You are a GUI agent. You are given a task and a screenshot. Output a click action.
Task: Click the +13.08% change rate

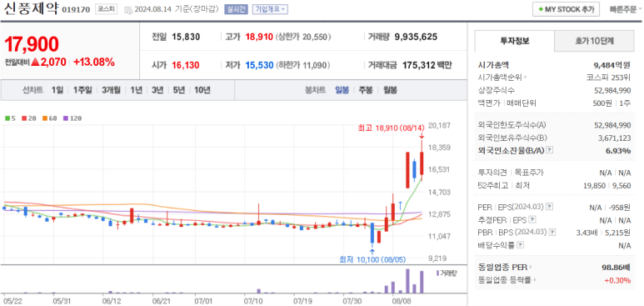click(x=94, y=63)
